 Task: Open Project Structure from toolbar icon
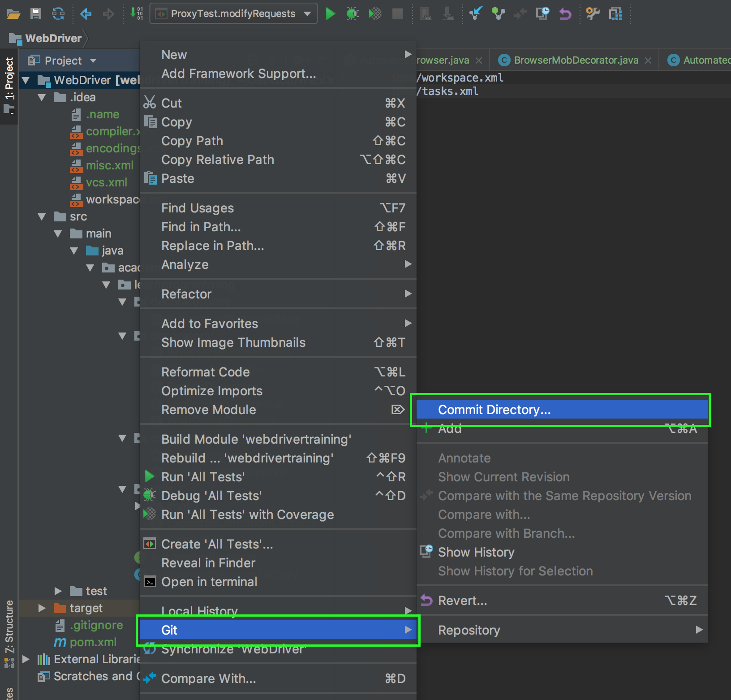pyautogui.click(x=615, y=14)
